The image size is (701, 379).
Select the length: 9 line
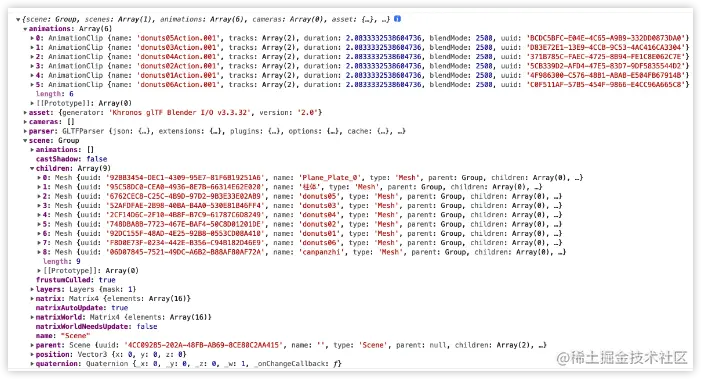coord(62,261)
